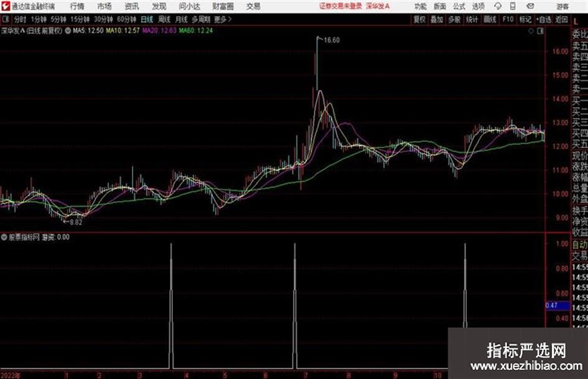Click the 16.60 high price label

(332, 40)
